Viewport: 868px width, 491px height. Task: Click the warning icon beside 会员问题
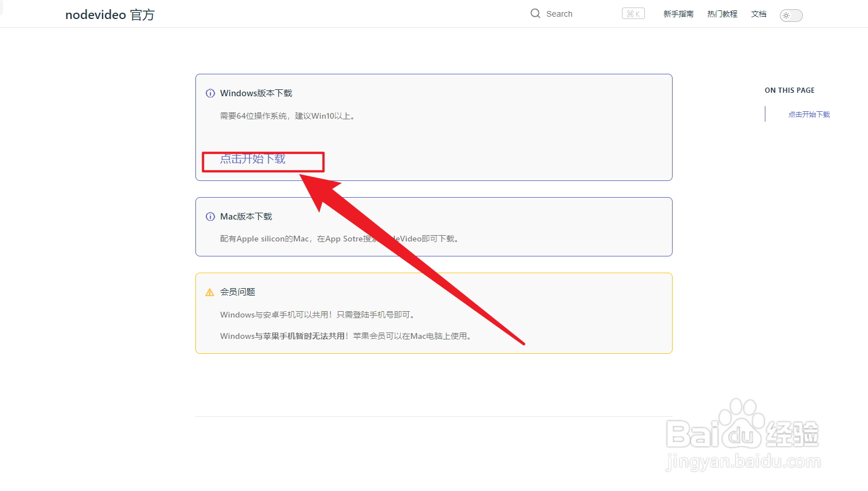(210, 292)
